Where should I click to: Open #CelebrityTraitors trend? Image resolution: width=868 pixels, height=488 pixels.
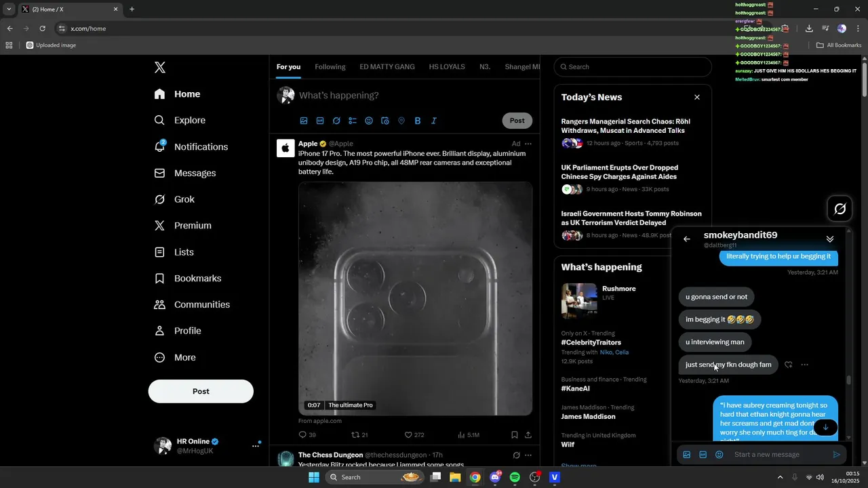591,342
